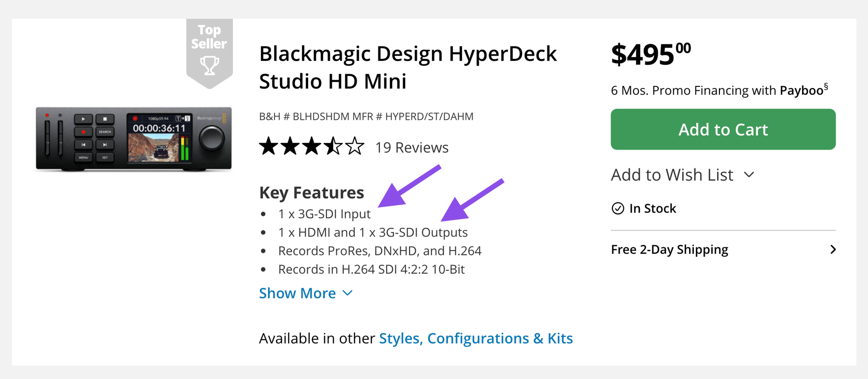Click the empty fifth rating star
Screen dimensions: 868x379
pyautogui.click(x=355, y=146)
